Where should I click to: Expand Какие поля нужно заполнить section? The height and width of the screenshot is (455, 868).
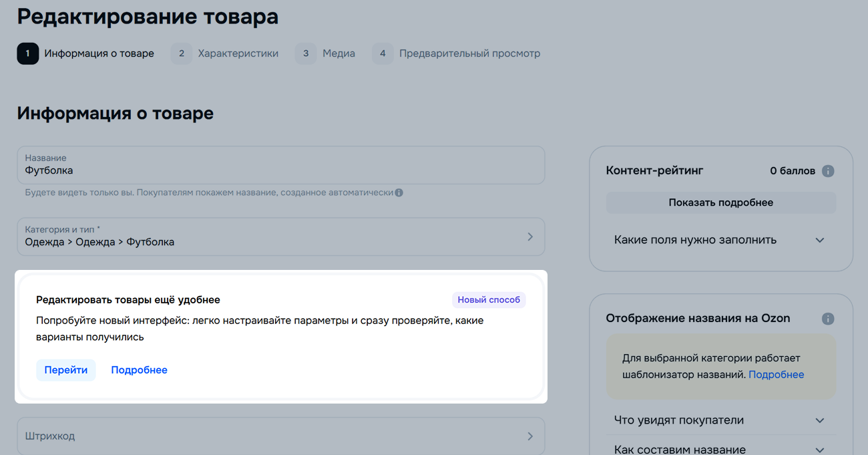(820, 240)
